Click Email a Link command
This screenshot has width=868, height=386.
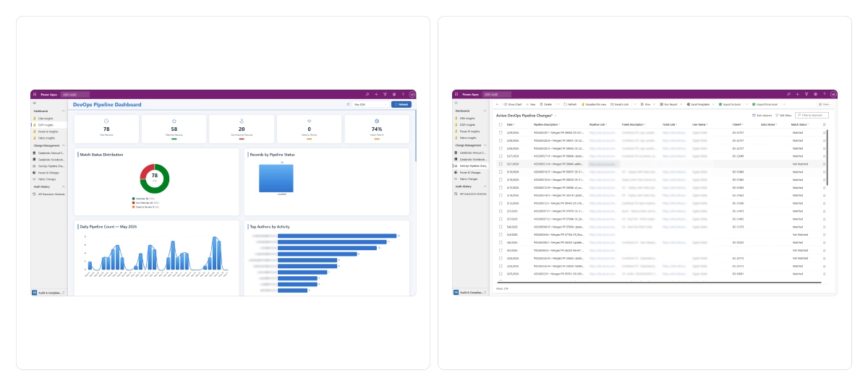click(x=620, y=104)
